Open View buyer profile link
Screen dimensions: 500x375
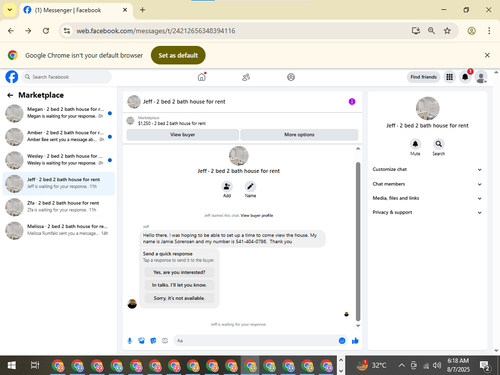point(257,216)
